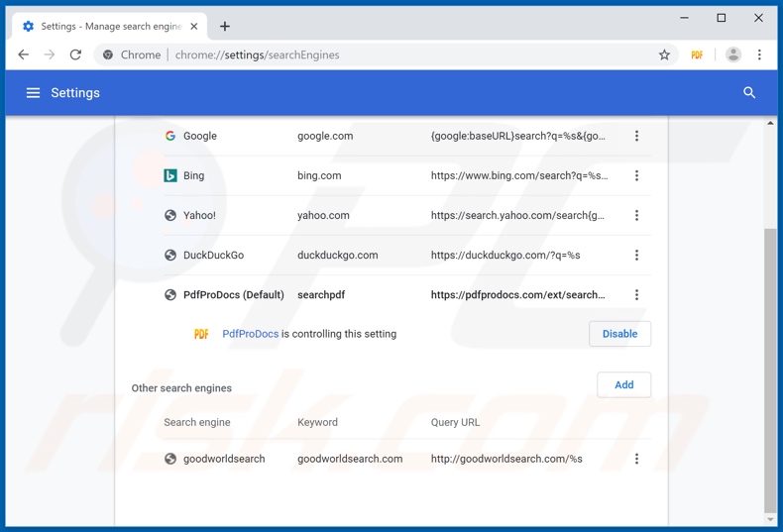This screenshot has height=532, width=783.
Task: Select the google.com keyword text
Action: coord(325,136)
